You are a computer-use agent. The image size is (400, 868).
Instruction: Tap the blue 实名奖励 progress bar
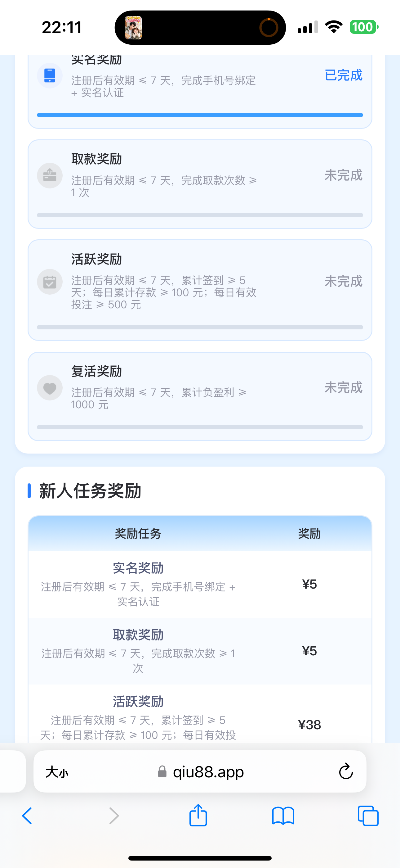coord(200,115)
